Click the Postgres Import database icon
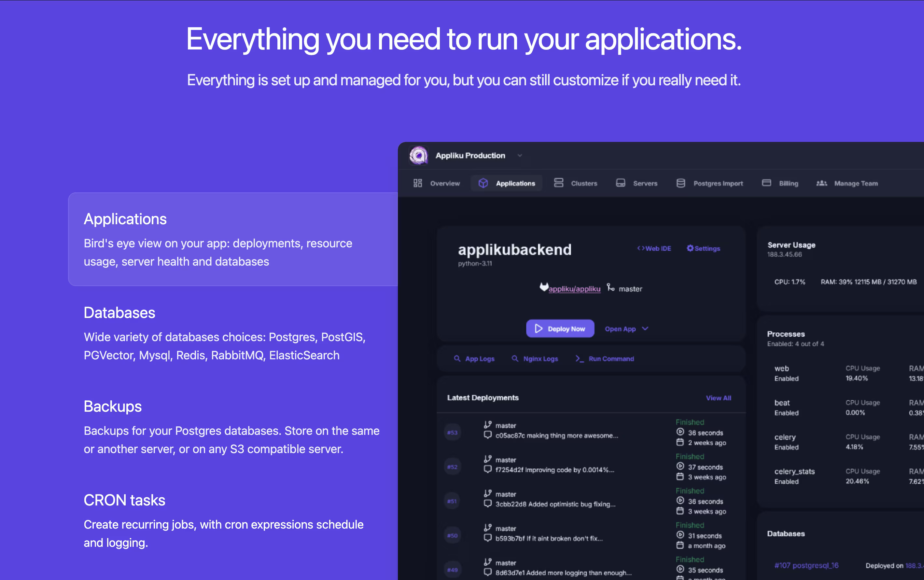The width and height of the screenshot is (924, 580). click(681, 183)
